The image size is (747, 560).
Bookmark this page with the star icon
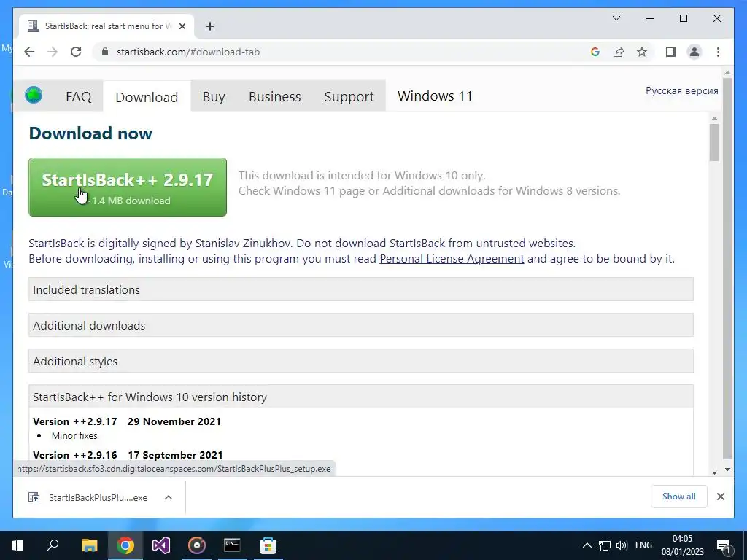642,52
